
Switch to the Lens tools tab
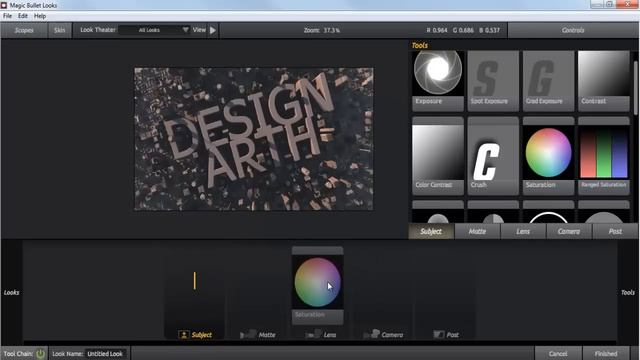point(523,231)
